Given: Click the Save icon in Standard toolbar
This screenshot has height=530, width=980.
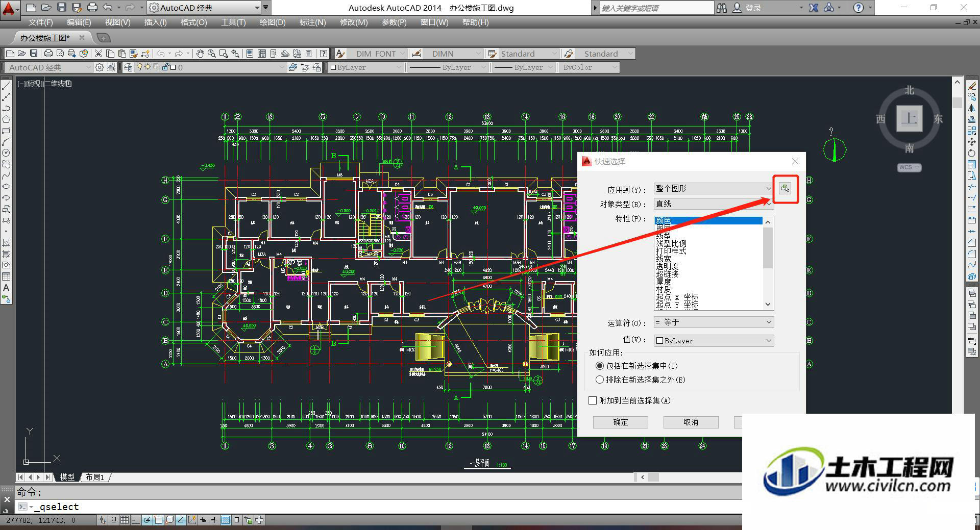Looking at the screenshot, I should click(34, 54).
